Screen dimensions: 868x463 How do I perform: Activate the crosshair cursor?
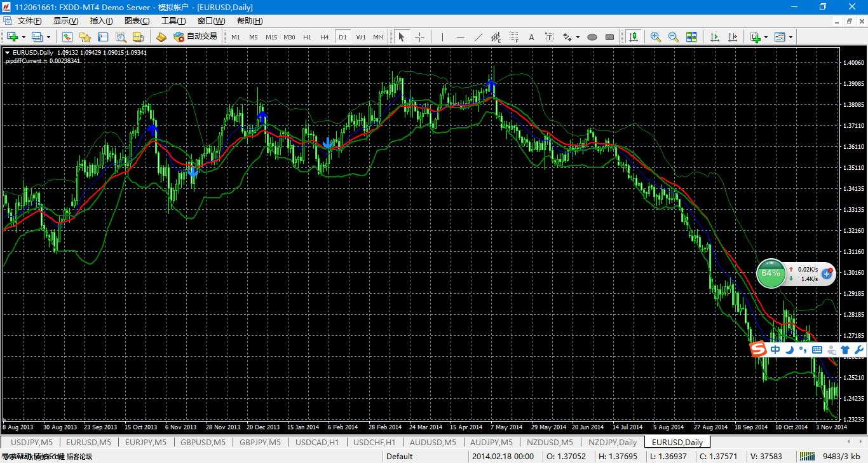(x=419, y=37)
